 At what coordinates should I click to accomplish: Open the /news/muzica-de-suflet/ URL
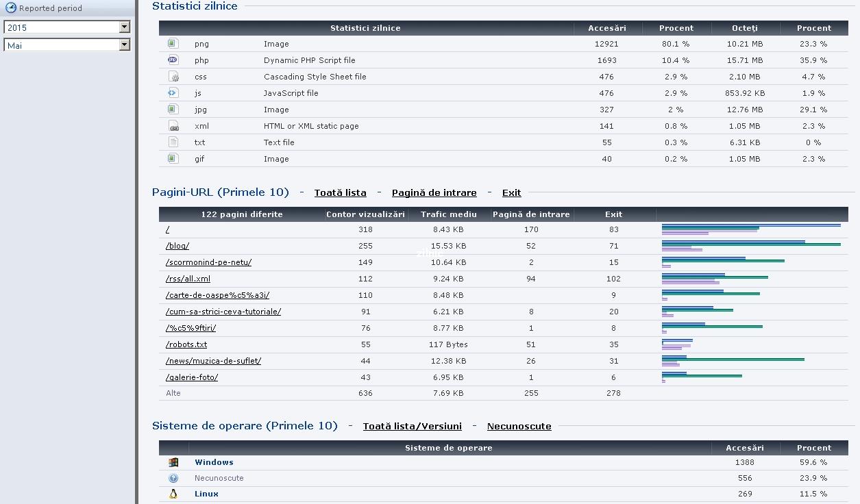pos(214,361)
